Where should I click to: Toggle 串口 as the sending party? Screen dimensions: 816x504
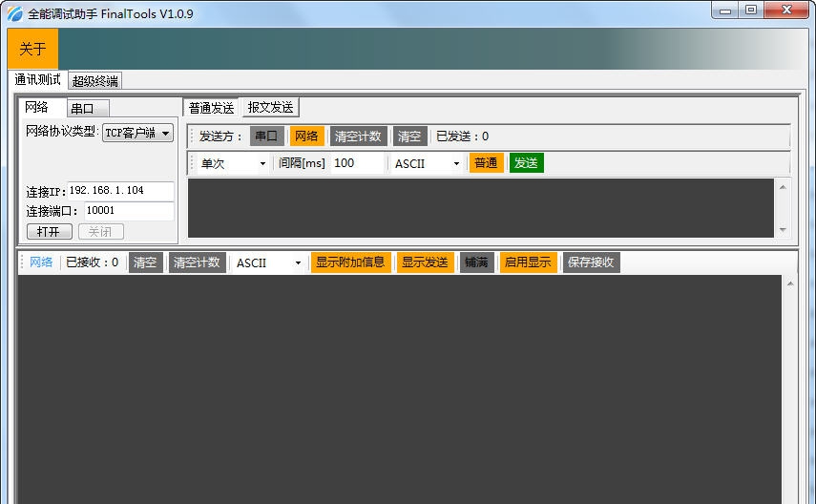267,136
